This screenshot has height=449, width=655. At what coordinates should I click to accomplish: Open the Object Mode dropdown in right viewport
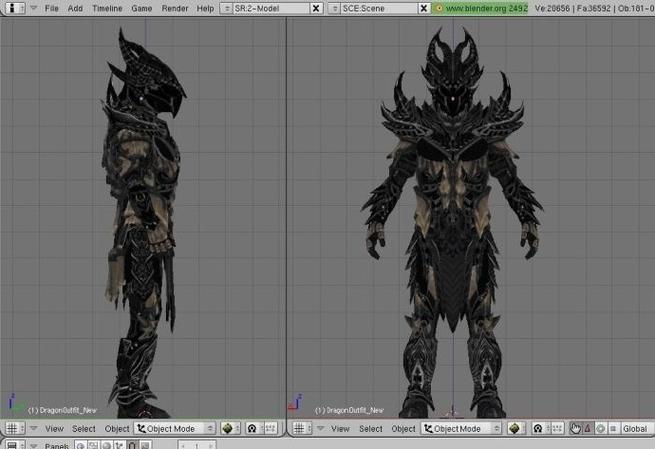pos(462,429)
